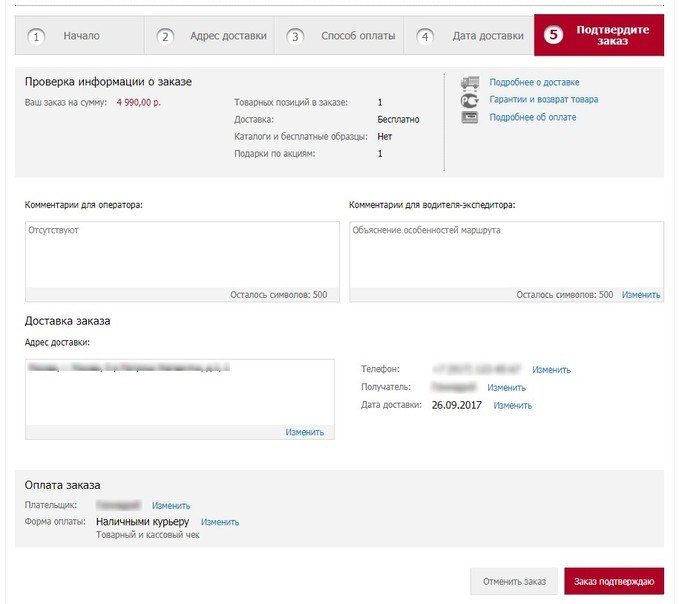Select the Подтвердите заказ step

[599, 35]
